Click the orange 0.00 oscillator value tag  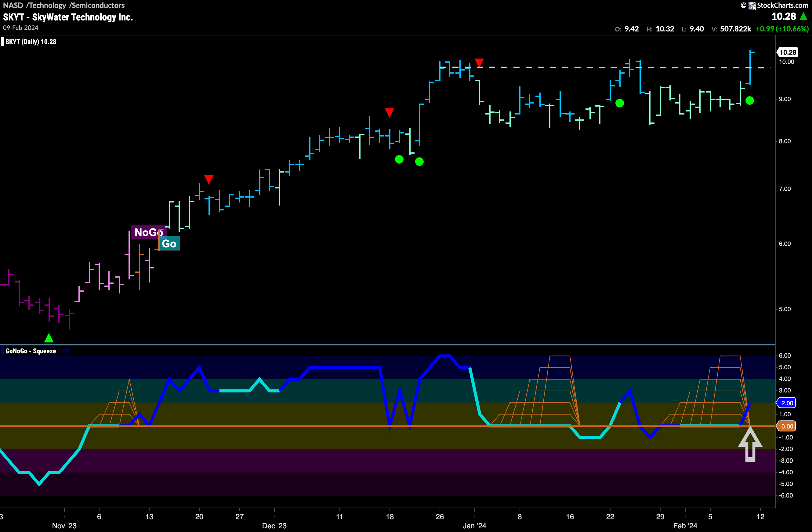coord(787,426)
